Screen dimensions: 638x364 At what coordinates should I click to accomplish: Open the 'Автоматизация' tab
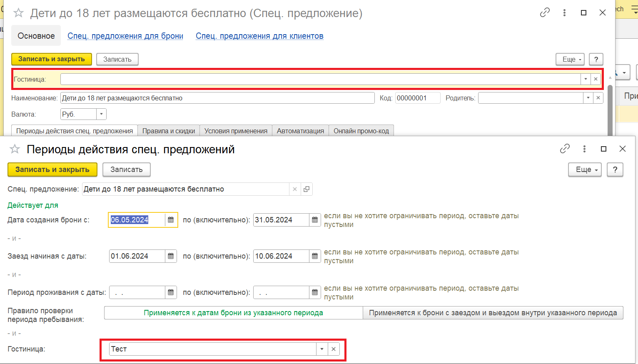(300, 131)
